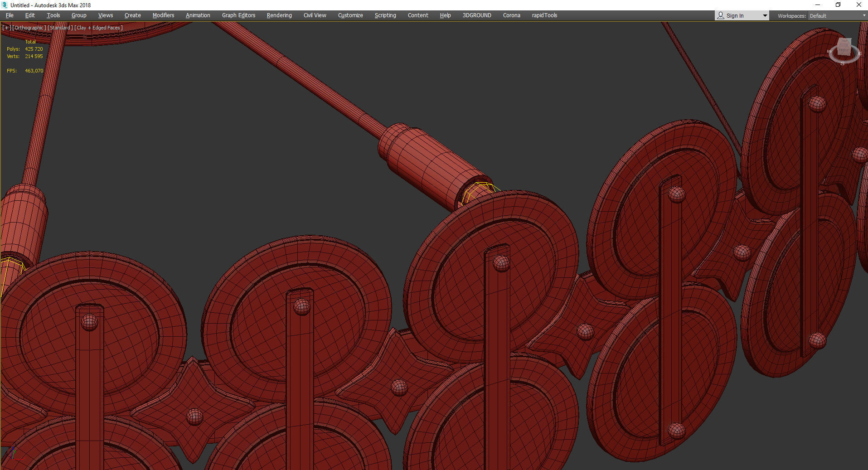This screenshot has height=470, width=868.
Task: Open the Group menu
Action: [x=79, y=15]
